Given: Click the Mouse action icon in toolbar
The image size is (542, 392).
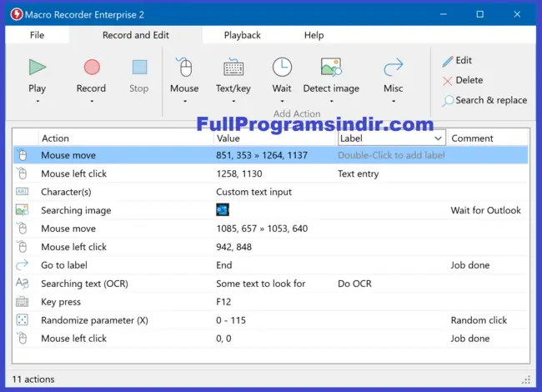Looking at the screenshot, I should [184, 67].
